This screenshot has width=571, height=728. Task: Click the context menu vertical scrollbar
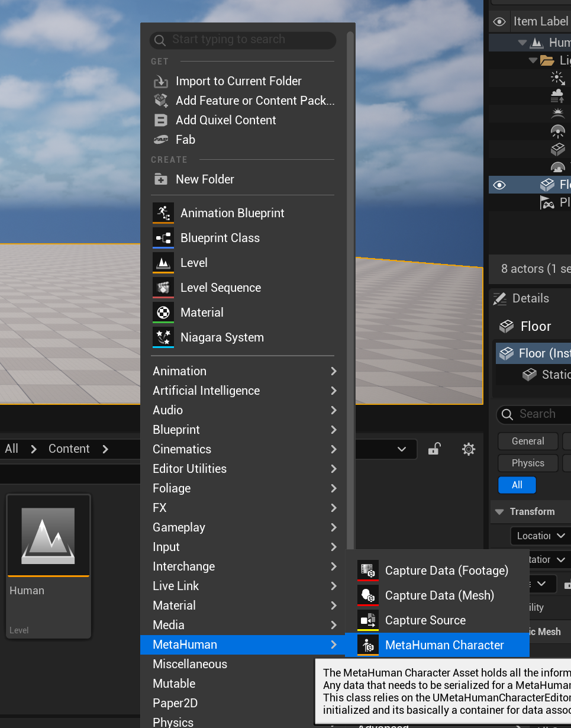click(x=350, y=290)
